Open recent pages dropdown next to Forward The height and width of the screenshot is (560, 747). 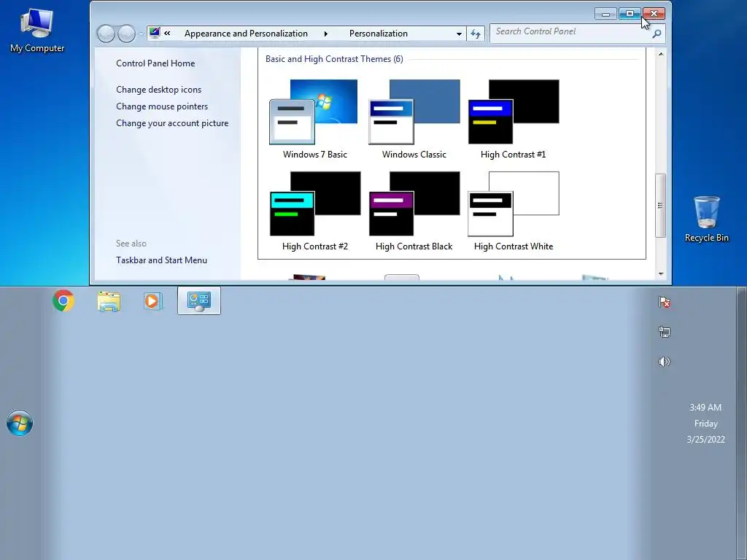(x=141, y=34)
